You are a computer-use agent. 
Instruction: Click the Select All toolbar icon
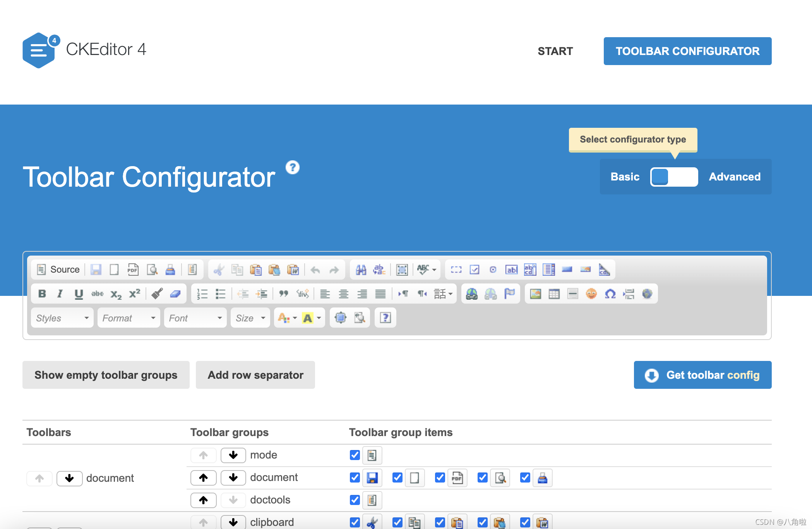402,270
